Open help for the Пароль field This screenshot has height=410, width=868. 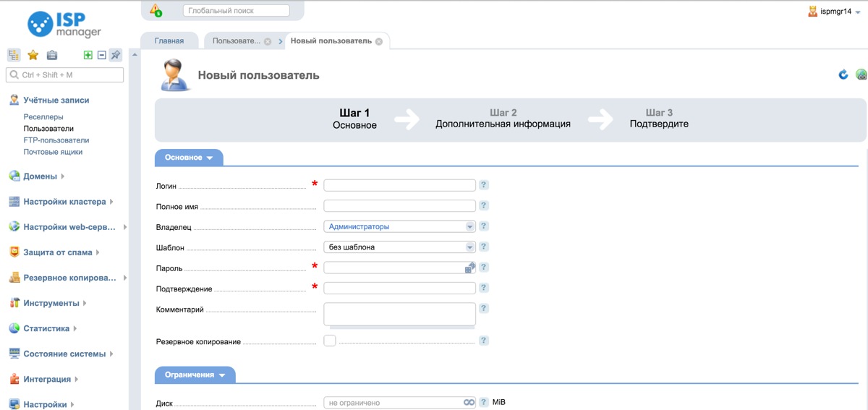click(484, 268)
